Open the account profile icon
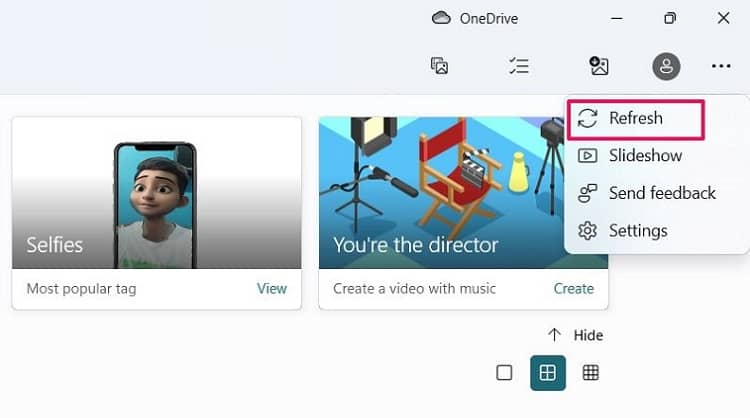Viewport: 750px width, 418px height. pos(666,66)
